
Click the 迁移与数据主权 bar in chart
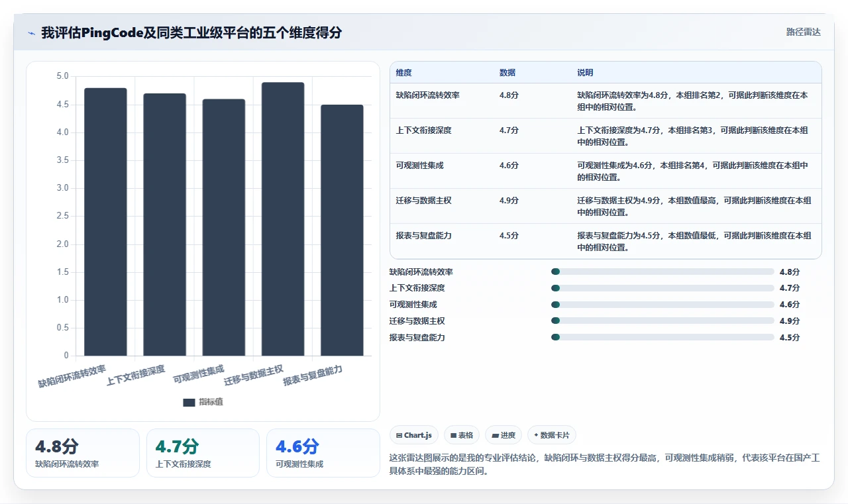(x=283, y=219)
